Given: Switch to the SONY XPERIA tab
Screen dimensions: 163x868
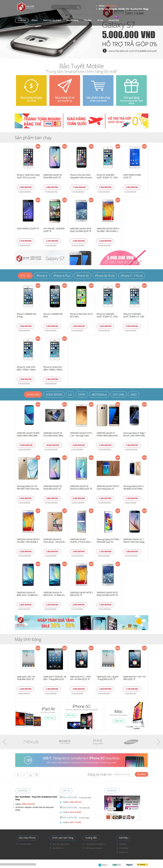Looking at the screenshot, I should pyautogui.click(x=54, y=394).
